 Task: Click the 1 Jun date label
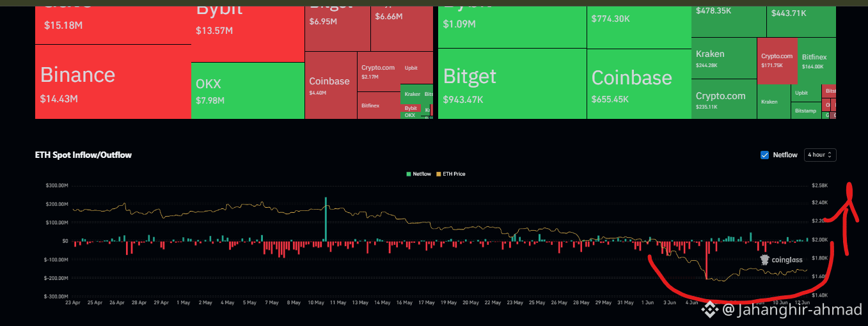[649, 302]
